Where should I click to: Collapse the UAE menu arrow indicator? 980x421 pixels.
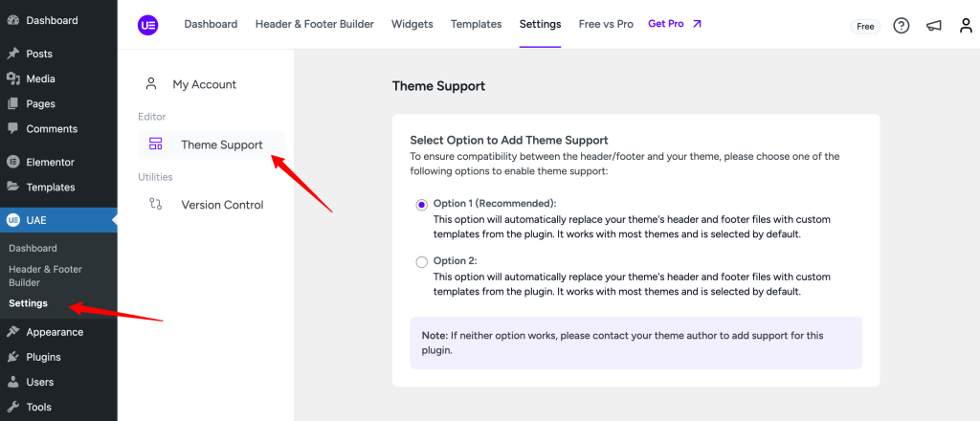click(x=115, y=220)
